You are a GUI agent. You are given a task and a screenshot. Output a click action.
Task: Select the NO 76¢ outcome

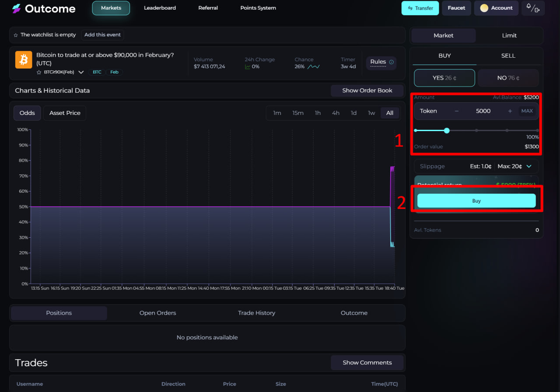508,78
